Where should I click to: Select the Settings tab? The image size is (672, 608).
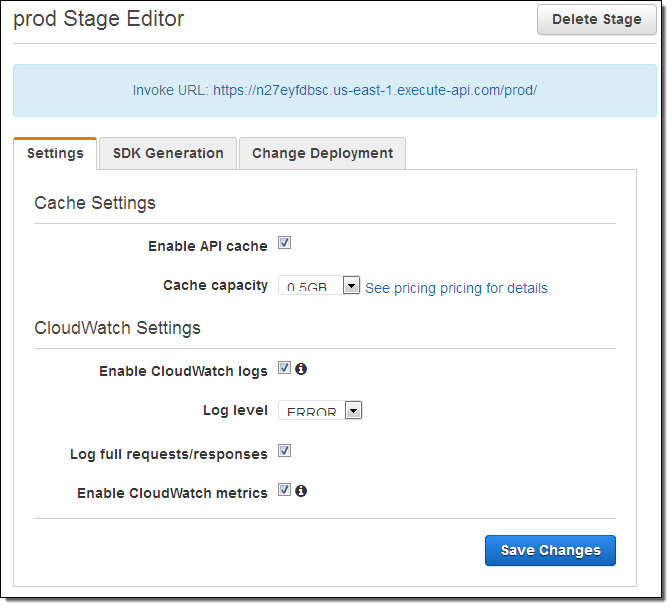click(55, 153)
